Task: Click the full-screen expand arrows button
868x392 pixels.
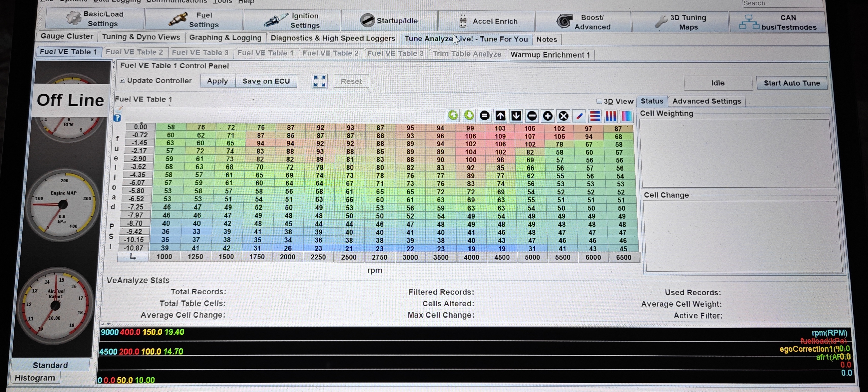Action: click(x=319, y=81)
